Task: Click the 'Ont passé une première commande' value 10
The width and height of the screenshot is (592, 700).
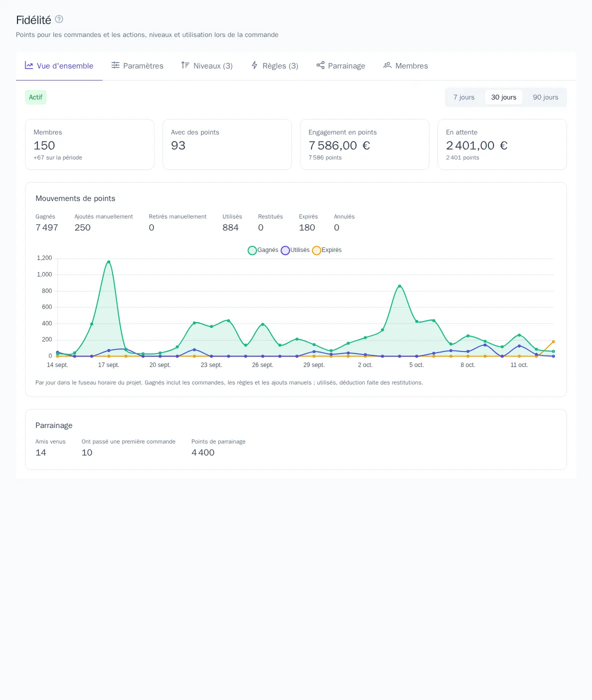Action: point(87,452)
